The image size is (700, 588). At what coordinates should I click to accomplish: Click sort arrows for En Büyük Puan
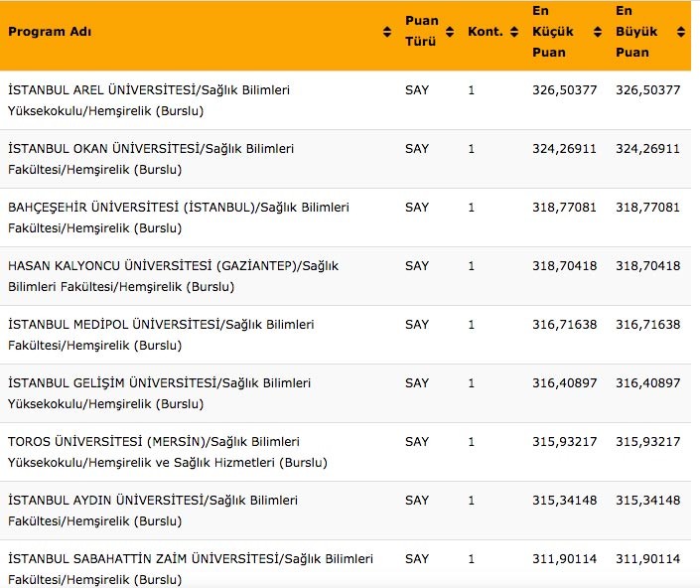click(680, 32)
